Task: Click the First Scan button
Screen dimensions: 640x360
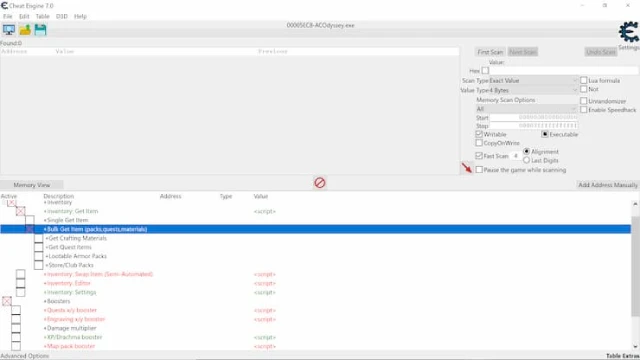Action: coord(490,52)
